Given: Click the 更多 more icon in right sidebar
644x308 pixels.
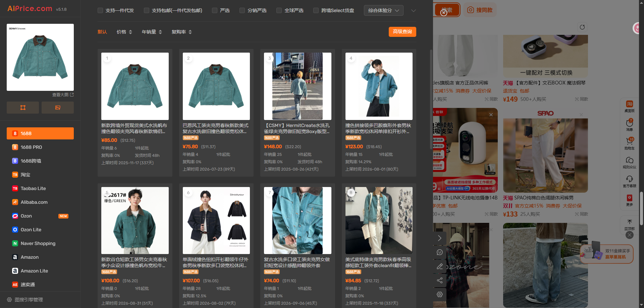Looking at the screenshot, I should coord(630,198).
